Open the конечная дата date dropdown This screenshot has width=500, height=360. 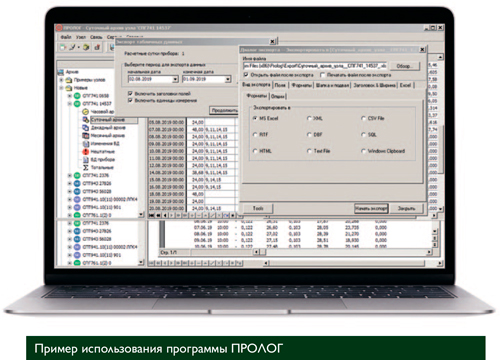[x=228, y=79]
